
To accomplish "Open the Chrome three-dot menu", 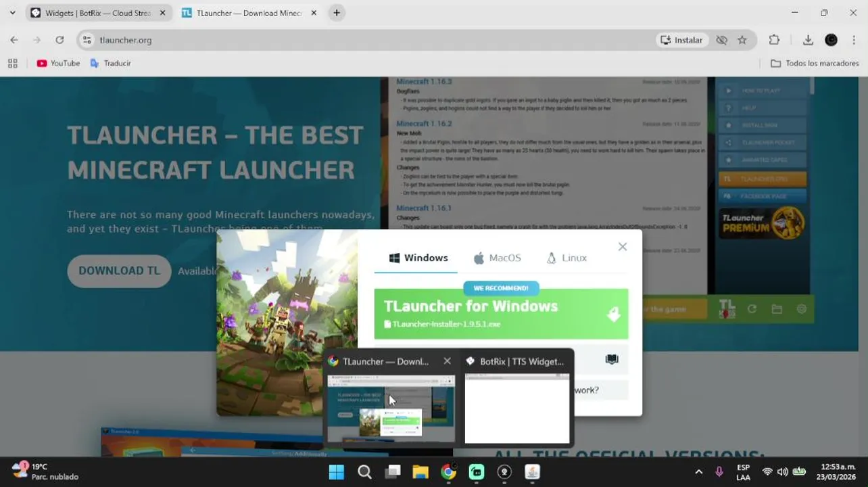I will pos(854,40).
